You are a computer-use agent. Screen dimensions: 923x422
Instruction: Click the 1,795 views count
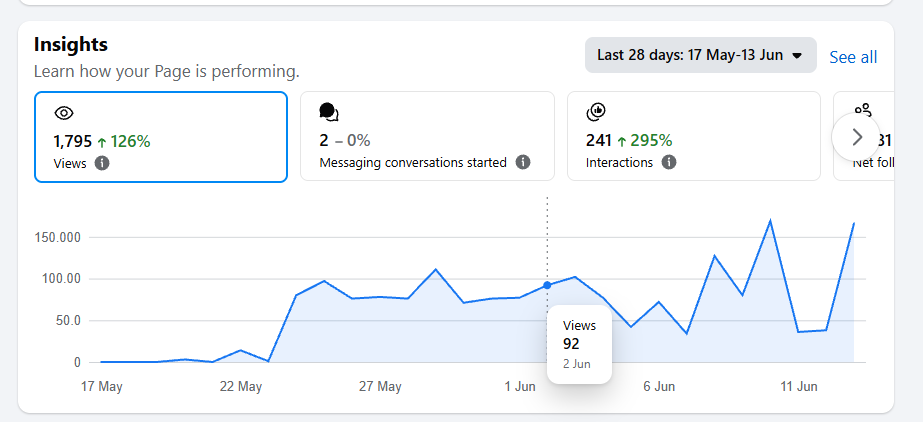(x=72, y=141)
